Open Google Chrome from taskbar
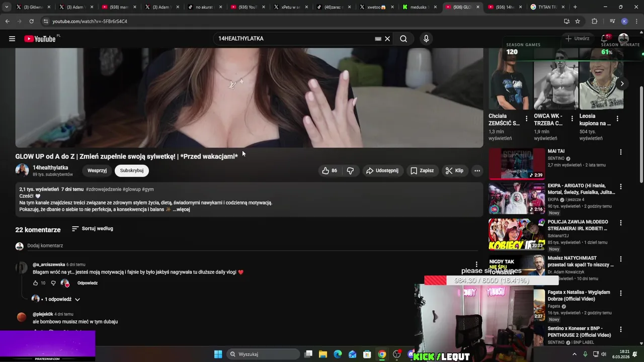The width and height of the screenshot is (644, 362). (x=382, y=354)
